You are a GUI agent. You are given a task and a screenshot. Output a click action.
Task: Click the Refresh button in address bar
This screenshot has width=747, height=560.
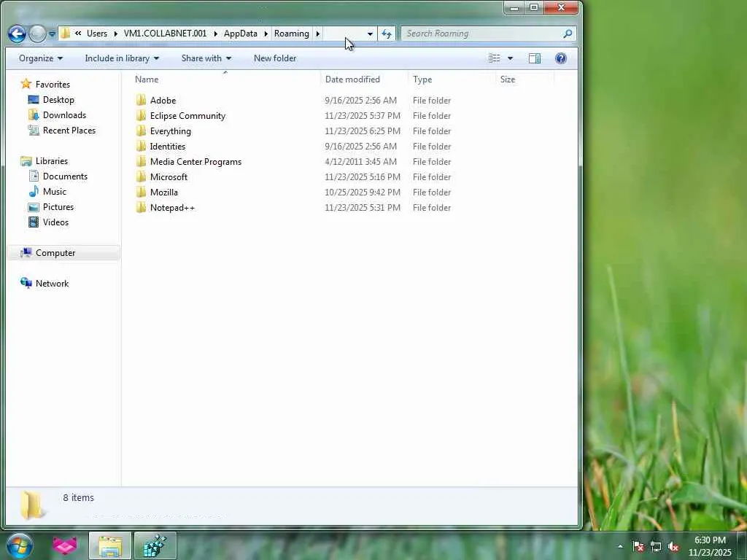point(387,34)
